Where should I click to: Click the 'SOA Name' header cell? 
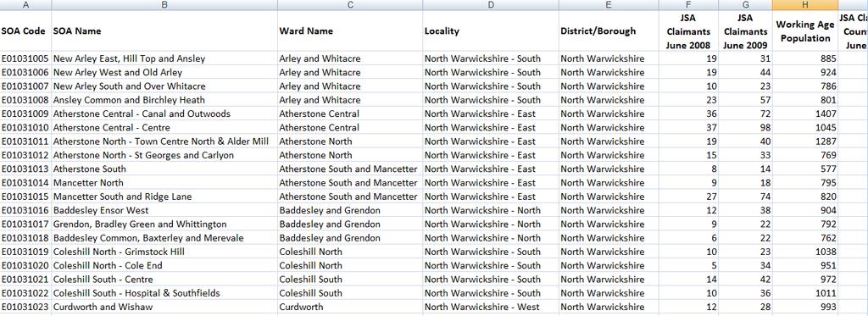(x=164, y=31)
